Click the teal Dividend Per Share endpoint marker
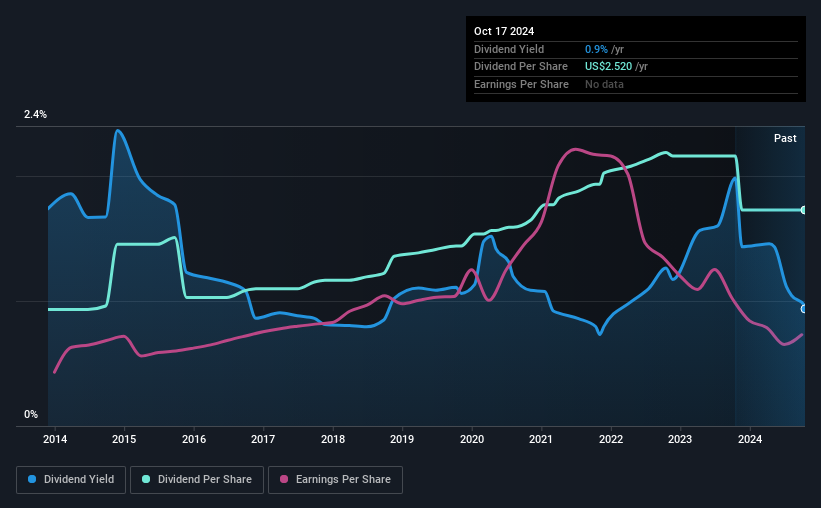The image size is (821, 508). point(804,210)
